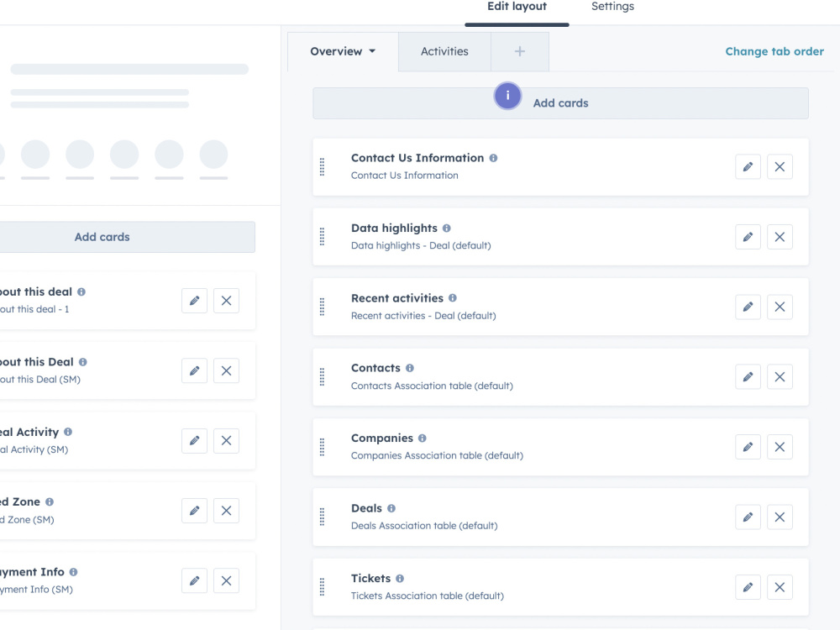
Task: Click the drag handle of Companies card
Action: (x=322, y=447)
